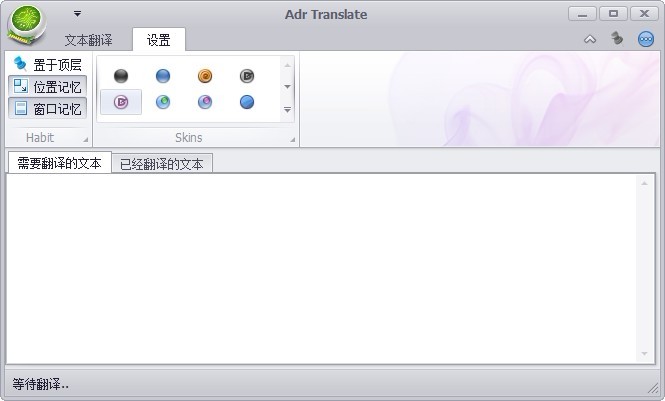665x401 pixels.
Task: Apply the dark gray arrow skin
Action: coord(247,76)
